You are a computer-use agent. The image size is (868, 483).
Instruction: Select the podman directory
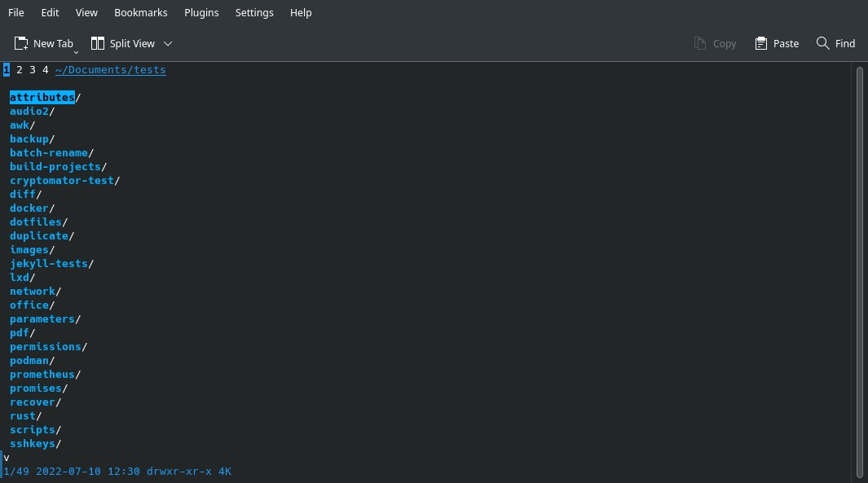click(x=29, y=360)
